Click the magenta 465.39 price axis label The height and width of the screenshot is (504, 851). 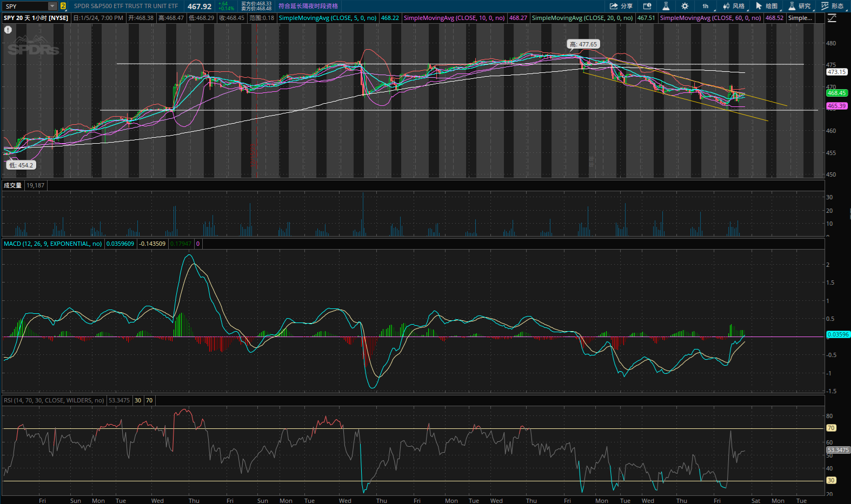click(836, 106)
